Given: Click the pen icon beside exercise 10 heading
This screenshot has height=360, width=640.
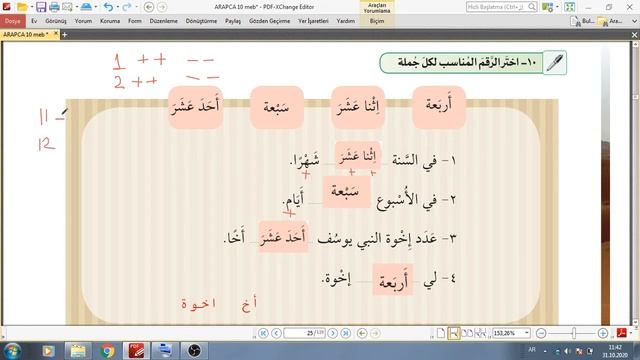Looking at the screenshot, I should [555, 63].
